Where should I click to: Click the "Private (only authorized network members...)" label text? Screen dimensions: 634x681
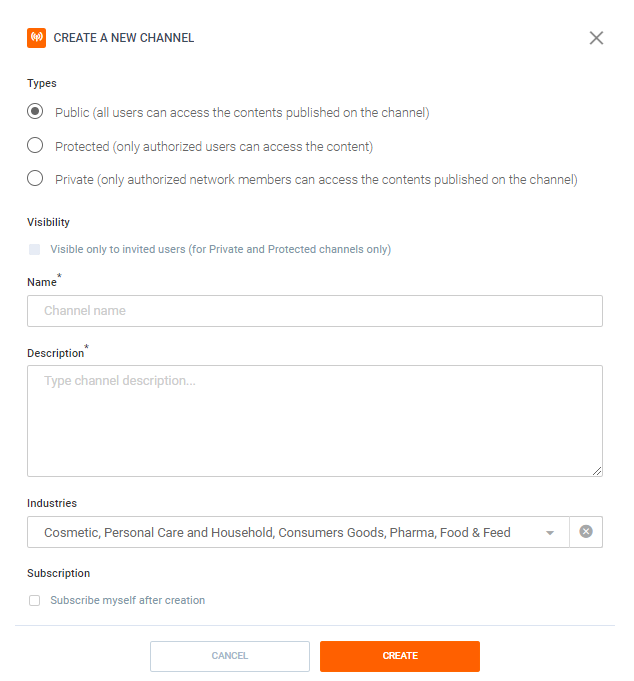click(316, 180)
